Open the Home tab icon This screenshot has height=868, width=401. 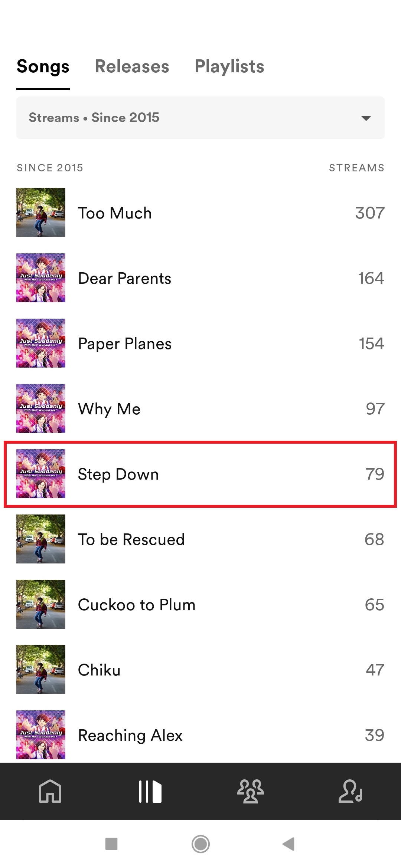[50, 791]
